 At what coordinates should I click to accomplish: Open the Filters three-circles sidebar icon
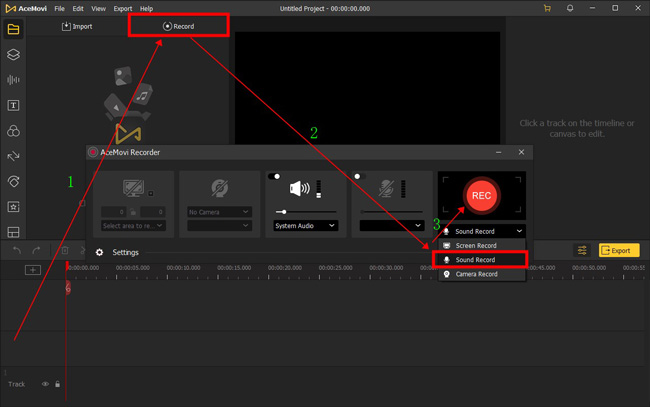[x=13, y=131]
